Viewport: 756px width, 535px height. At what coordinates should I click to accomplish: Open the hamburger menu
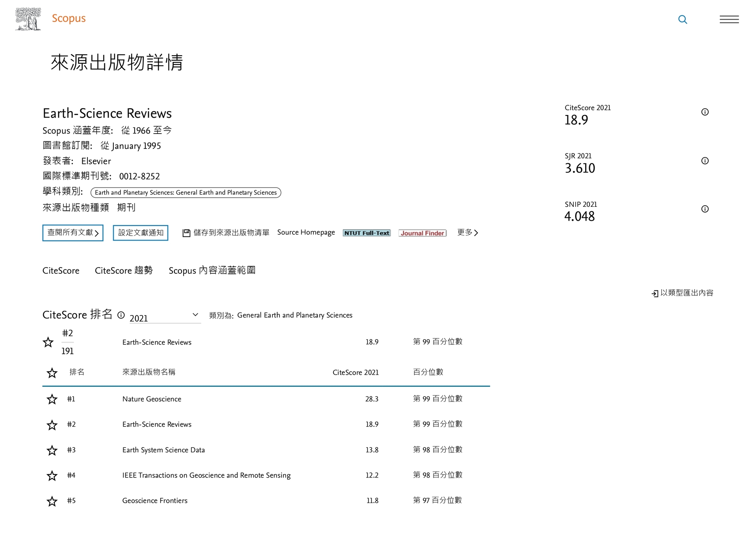click(x=729, y=19)
